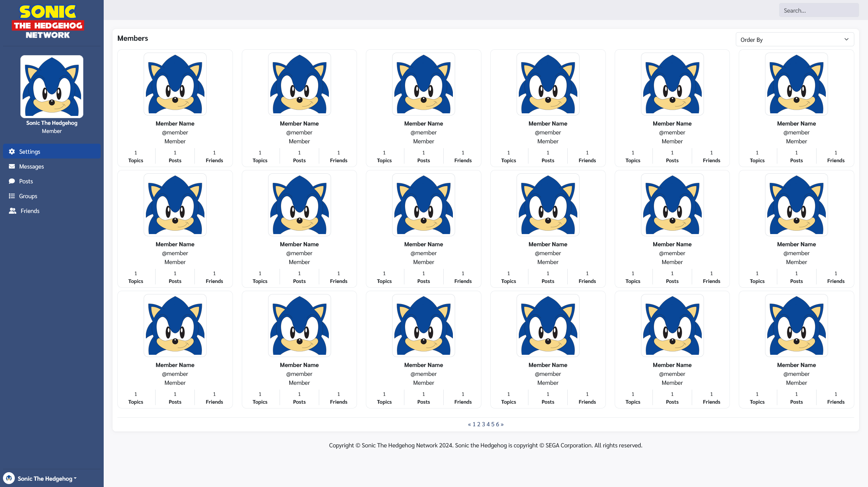Expand the Sonic The Hedgehog user menu

click(47, 478)
